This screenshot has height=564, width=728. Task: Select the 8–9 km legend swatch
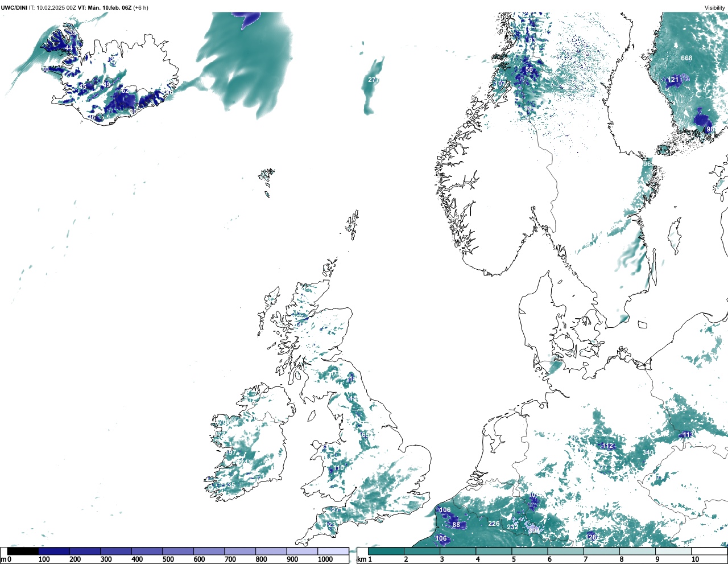pos(637,551)
